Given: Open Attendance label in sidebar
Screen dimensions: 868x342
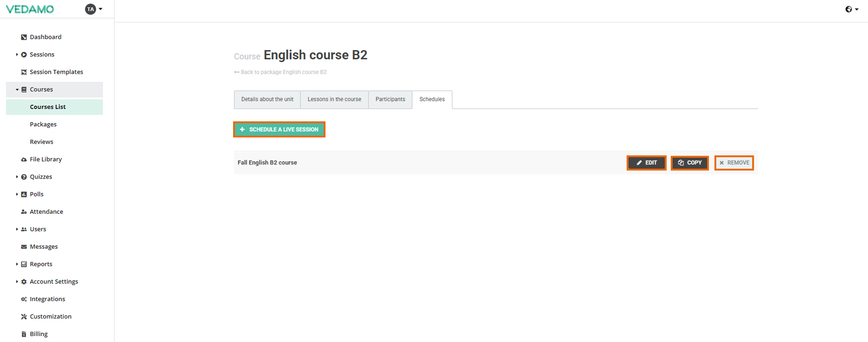Looking at the screenshot, I should pos(46,212).
